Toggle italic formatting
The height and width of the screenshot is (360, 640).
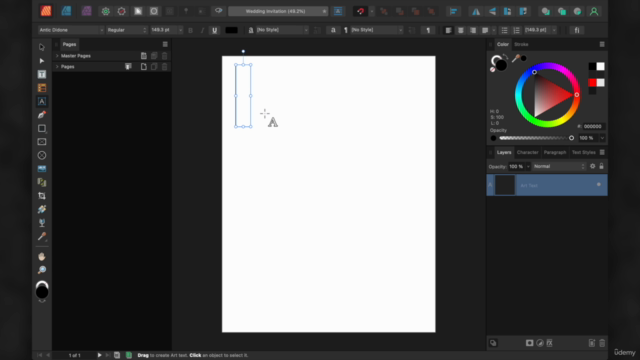pyautogui.click(x=202, y=30)
